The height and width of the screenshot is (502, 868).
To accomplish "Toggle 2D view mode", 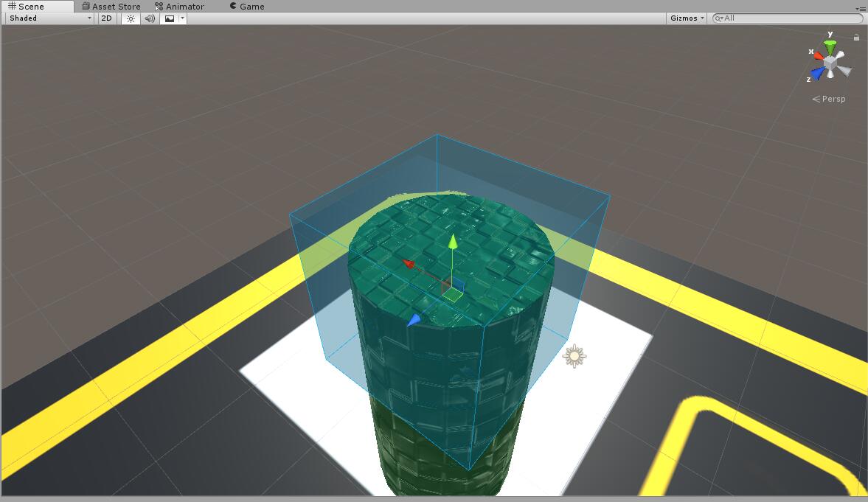I will pos(105,18).
